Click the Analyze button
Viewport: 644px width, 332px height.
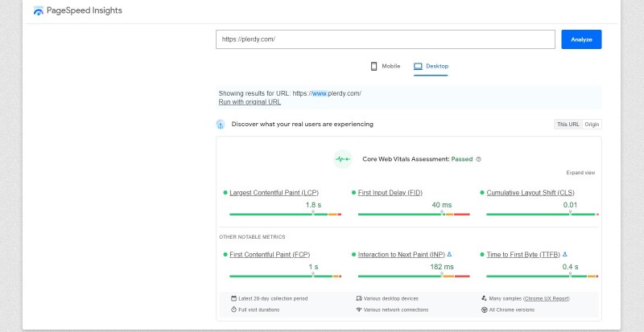[x=581, y=39]
